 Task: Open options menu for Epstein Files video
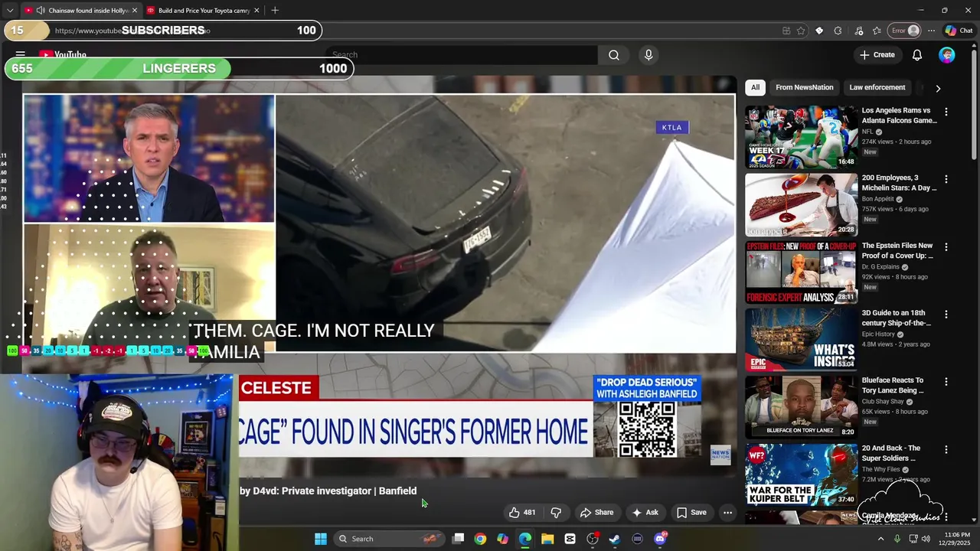click(946, 247)
